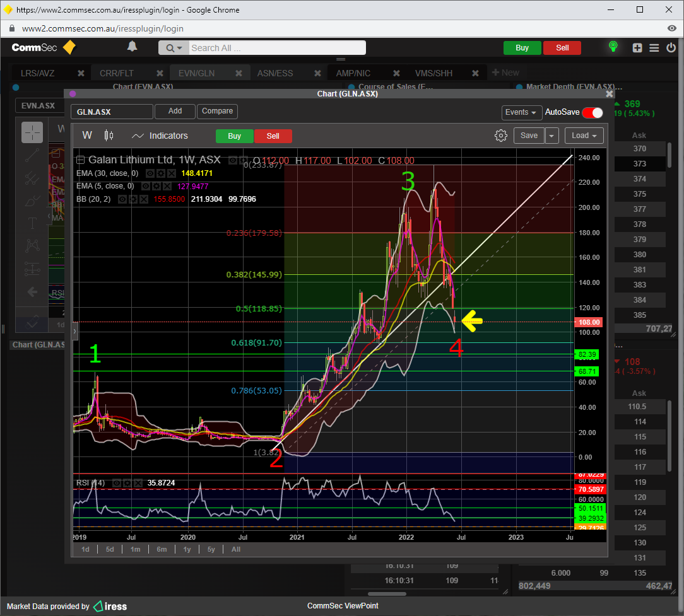
Task: Open the Indicators menu
Action: (160, 136)
